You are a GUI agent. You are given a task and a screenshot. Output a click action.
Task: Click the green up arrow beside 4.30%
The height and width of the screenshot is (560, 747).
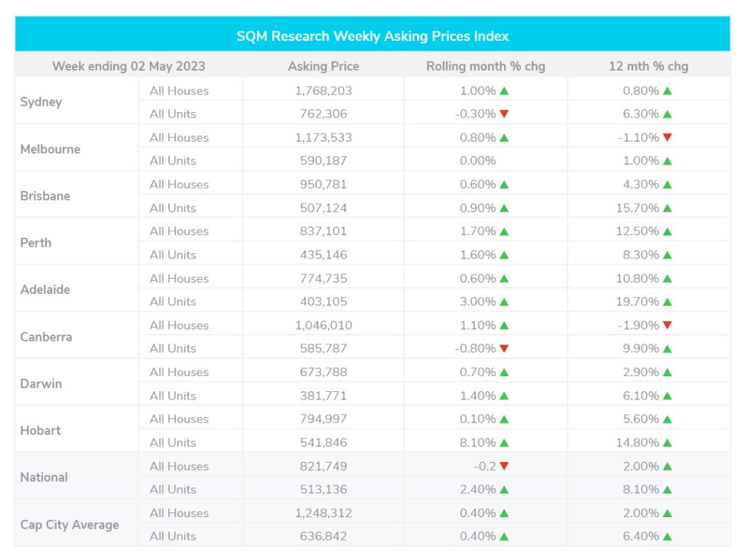(x=667, y=185)
